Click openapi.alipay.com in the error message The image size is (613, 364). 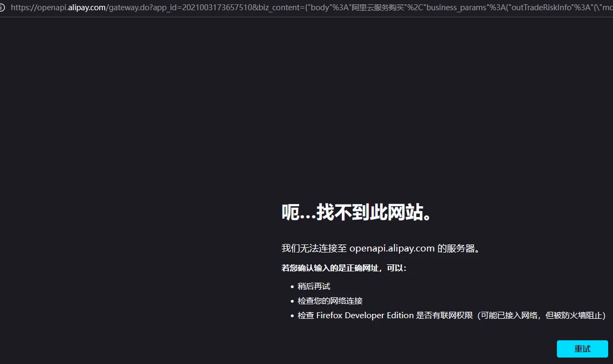[392, 248]
